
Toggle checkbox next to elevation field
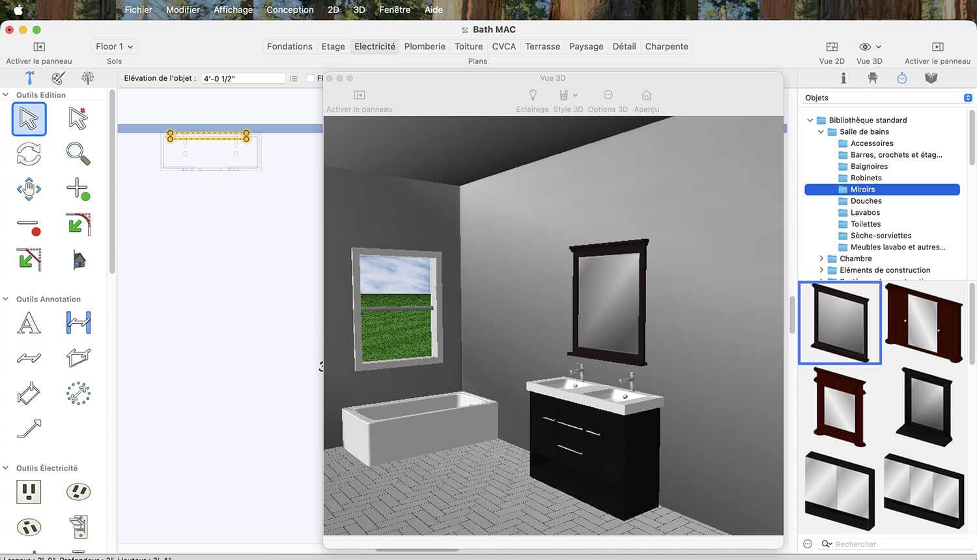(x=310, y=78)
